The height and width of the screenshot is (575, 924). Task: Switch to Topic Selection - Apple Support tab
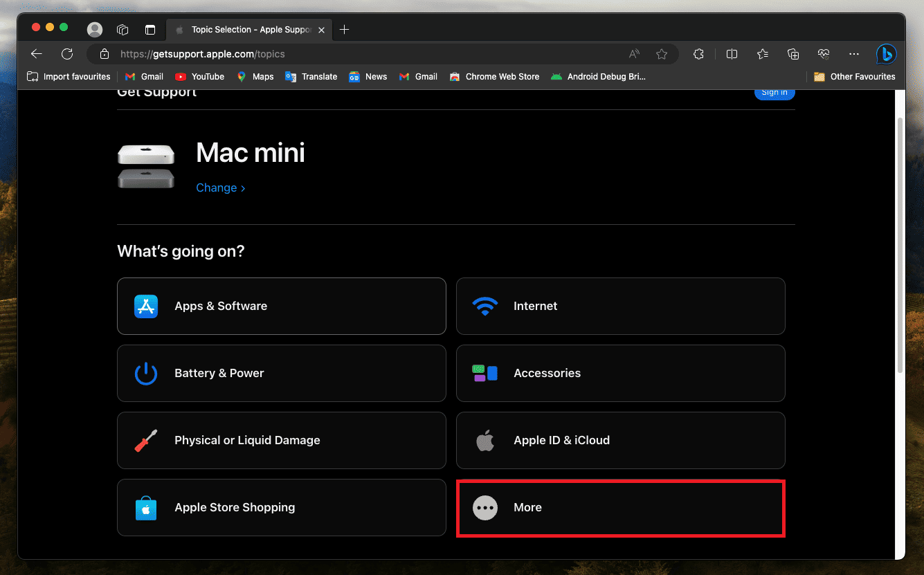pos(249,30)
